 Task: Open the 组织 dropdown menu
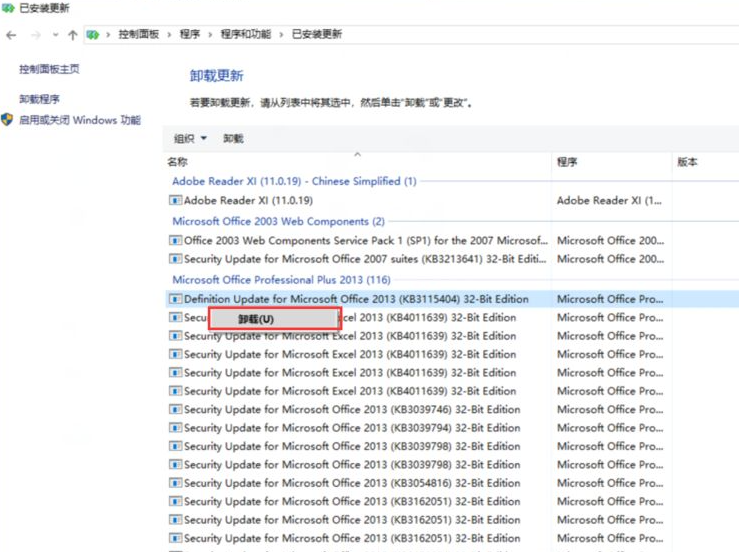tap(190, 139)
